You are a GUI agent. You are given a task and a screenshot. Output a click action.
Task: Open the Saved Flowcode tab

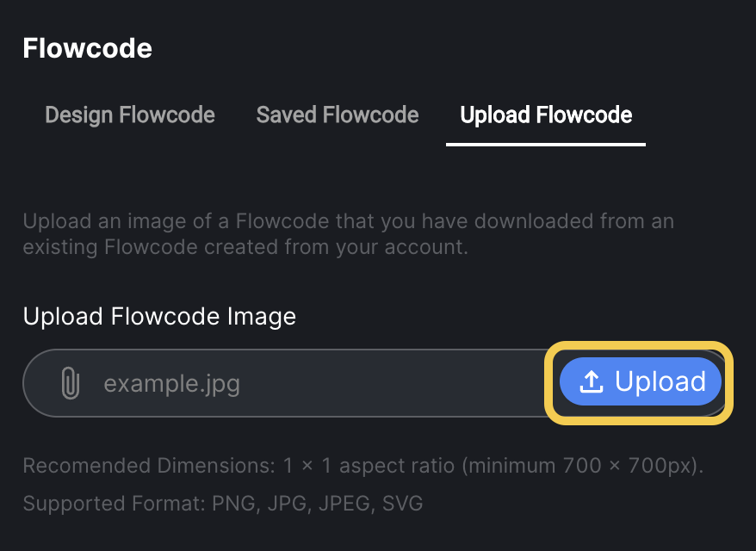[x=338, y=115]
